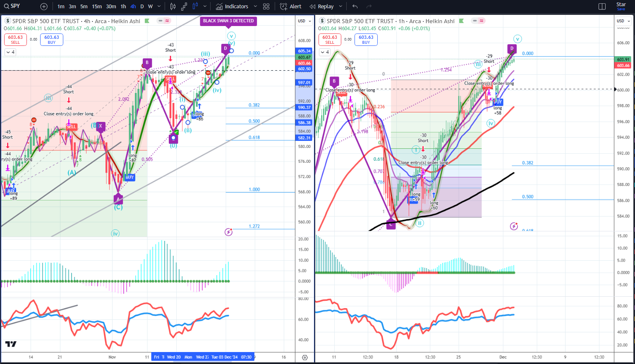
Task: Click the Star Save layout button
Action: coord(621,6)
